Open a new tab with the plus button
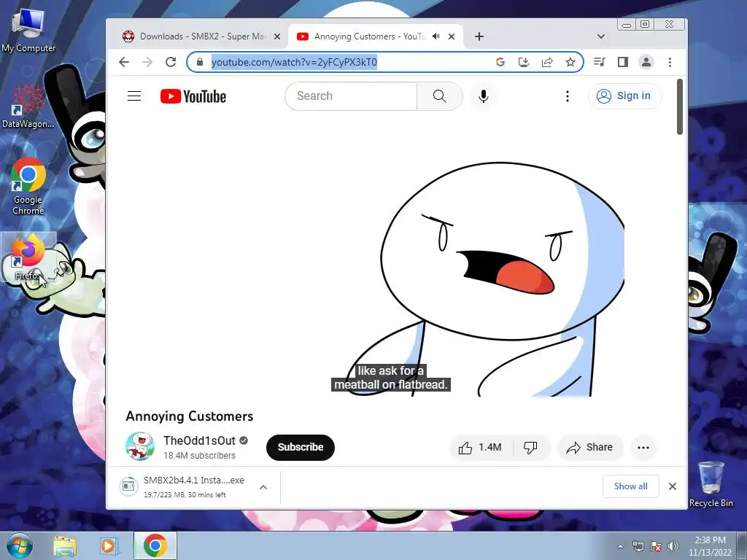This screenshot has height=560, width=747. [x=479, y=36]
